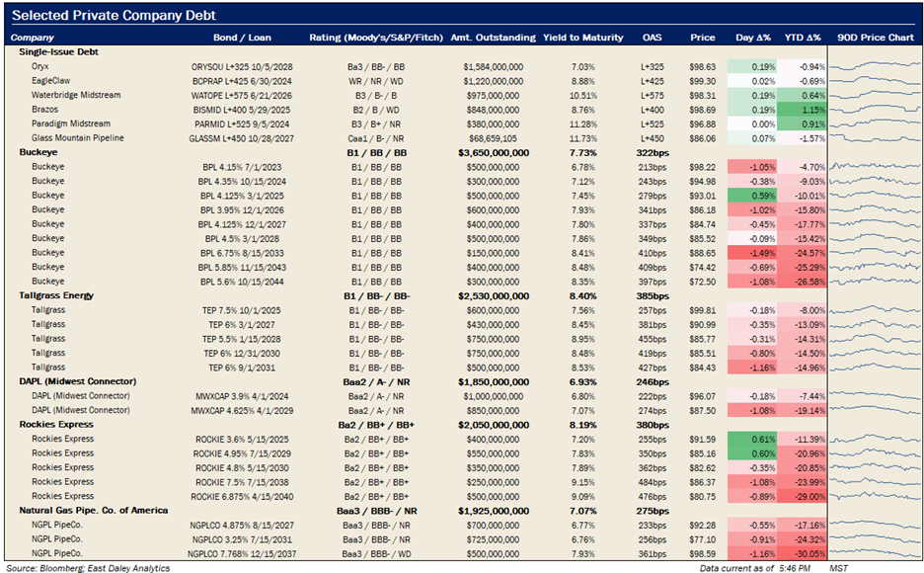Select ORYSOU L+325 10/5/2028 bond
Screen dimensions: 924x573
[x=242, y=67]
